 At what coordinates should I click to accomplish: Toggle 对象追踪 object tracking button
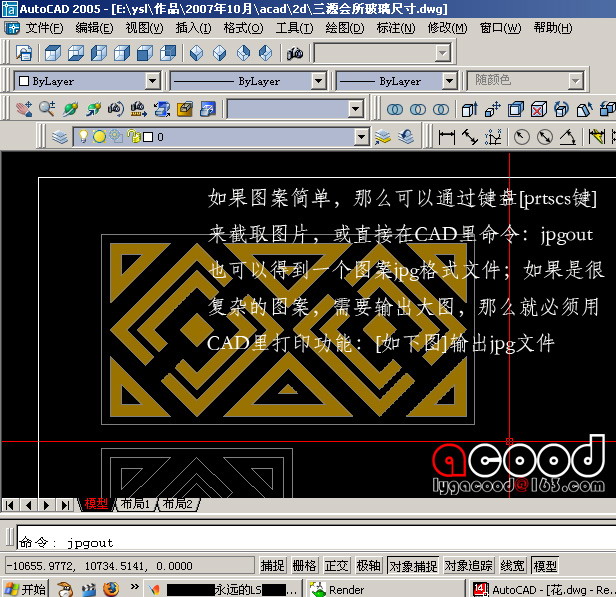[468, 566]
